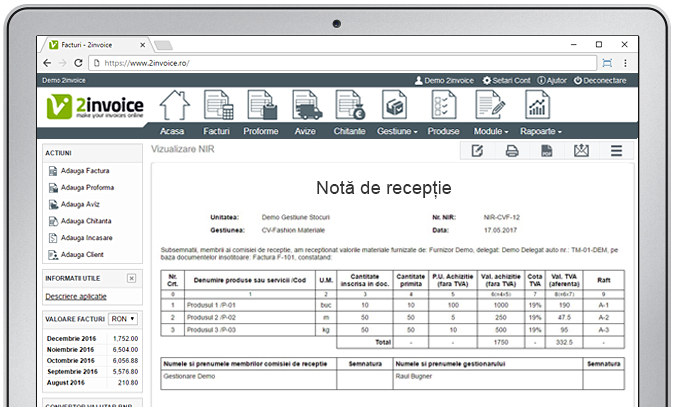Click the Adauga Factura link
This screenshot has width=674, height=407.
(84, 171)
